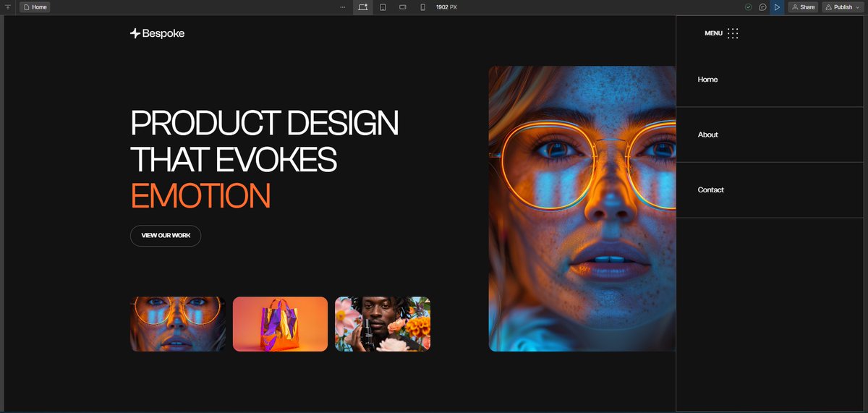
Task: Select the large hero portrait image
Action: point(582,209)
